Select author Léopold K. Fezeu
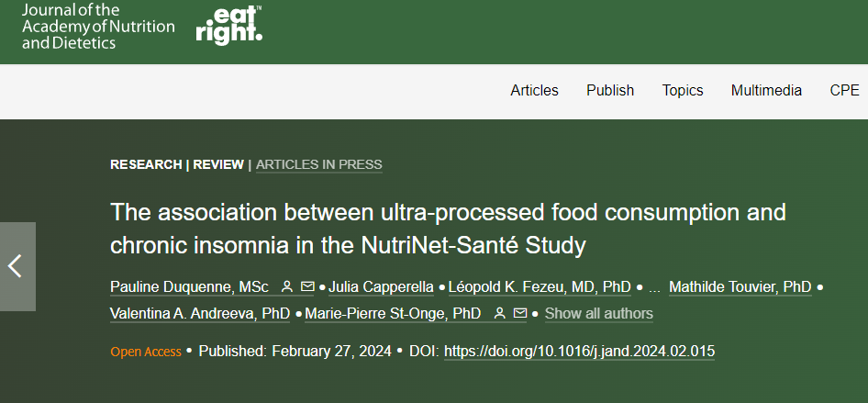Image resolution: width=868 pixels, height=403 pixels. (x=540, y=286)
